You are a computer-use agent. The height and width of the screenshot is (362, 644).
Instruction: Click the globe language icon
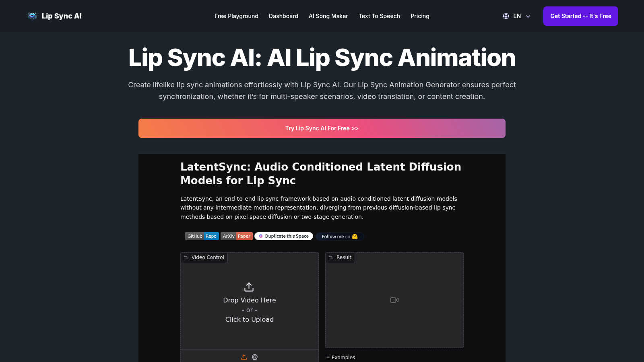[x=506, y=16]
